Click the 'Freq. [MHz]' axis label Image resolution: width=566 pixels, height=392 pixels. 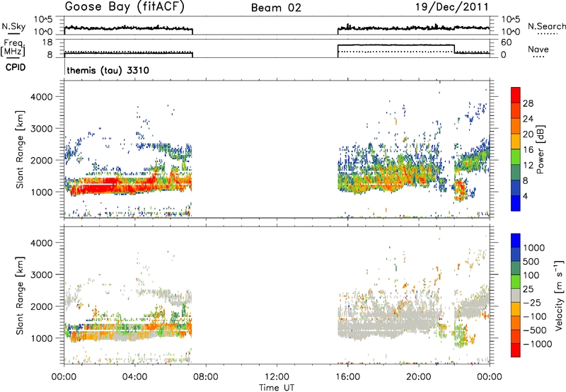[x=13, y=47]
